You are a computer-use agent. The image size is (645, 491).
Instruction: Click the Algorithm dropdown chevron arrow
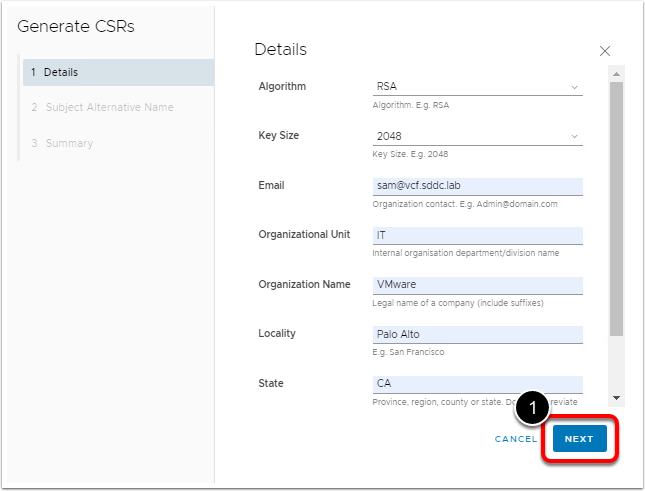point(575,87)
